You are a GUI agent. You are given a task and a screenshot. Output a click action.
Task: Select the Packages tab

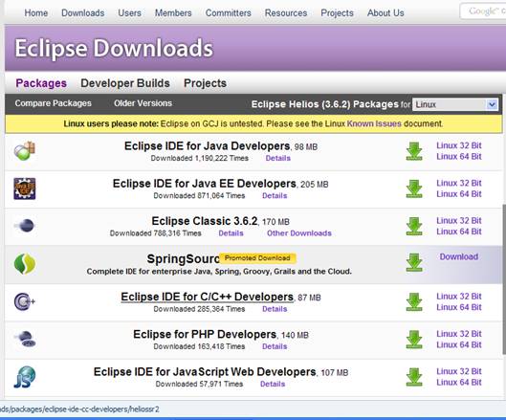[41, 83]
